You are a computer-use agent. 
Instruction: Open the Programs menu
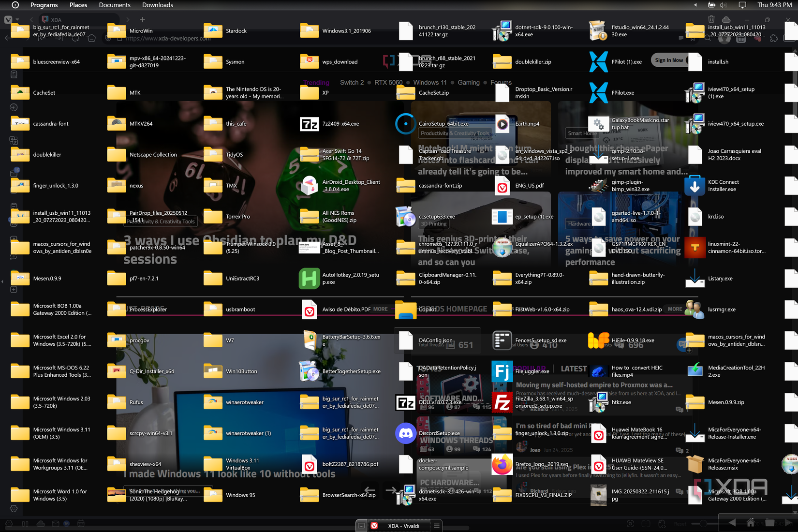click(44, 5)
